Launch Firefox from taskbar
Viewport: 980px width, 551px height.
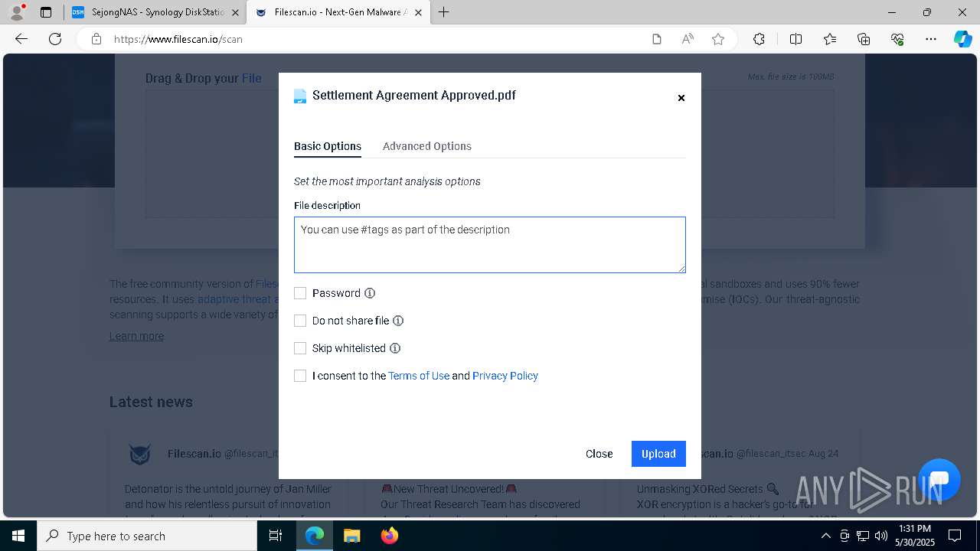pyautogui.click(x=389, y=536)
